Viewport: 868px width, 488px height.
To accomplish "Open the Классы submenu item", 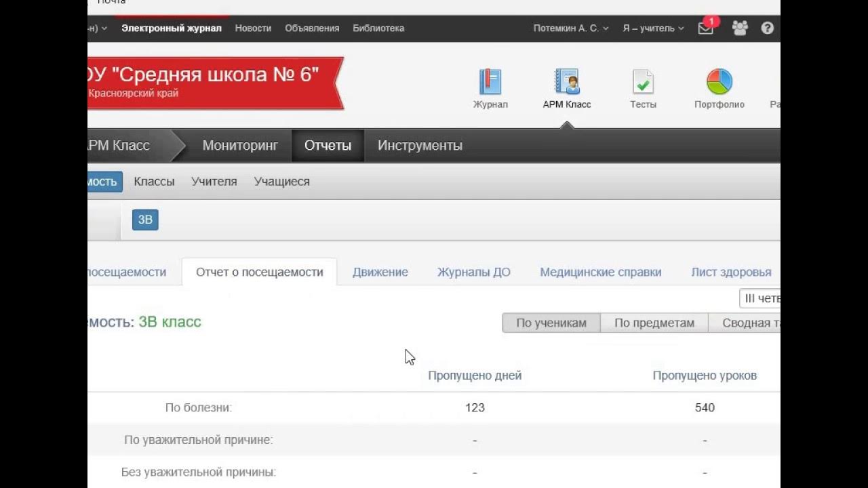I will (x=154, y=182).
